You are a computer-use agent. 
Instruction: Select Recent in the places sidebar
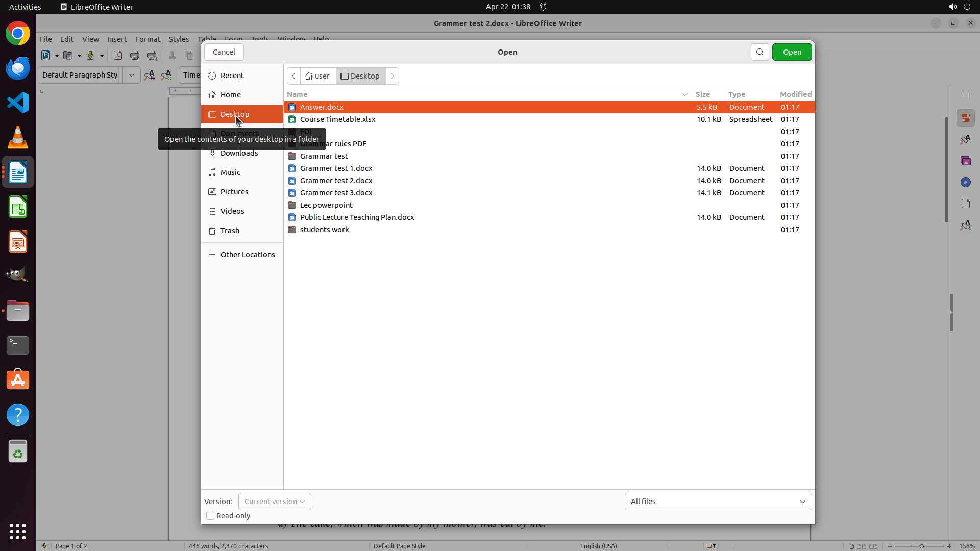(x=232, y=76)
